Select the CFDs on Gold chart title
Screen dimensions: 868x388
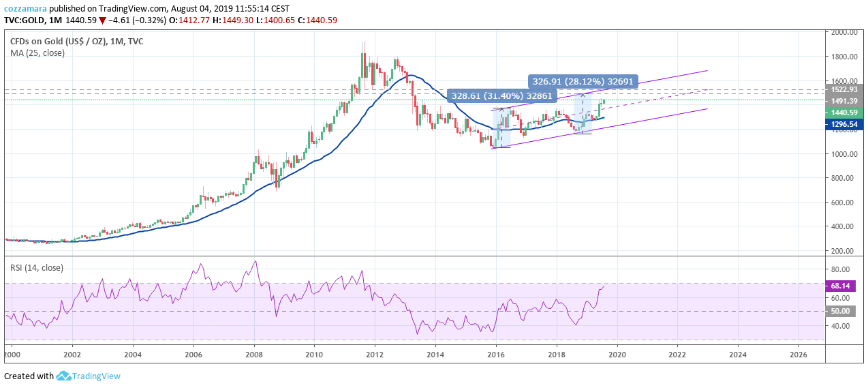pos(76,41)
